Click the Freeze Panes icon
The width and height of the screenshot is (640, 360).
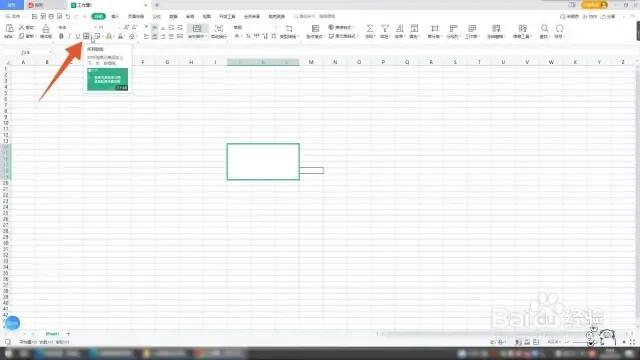496,28
